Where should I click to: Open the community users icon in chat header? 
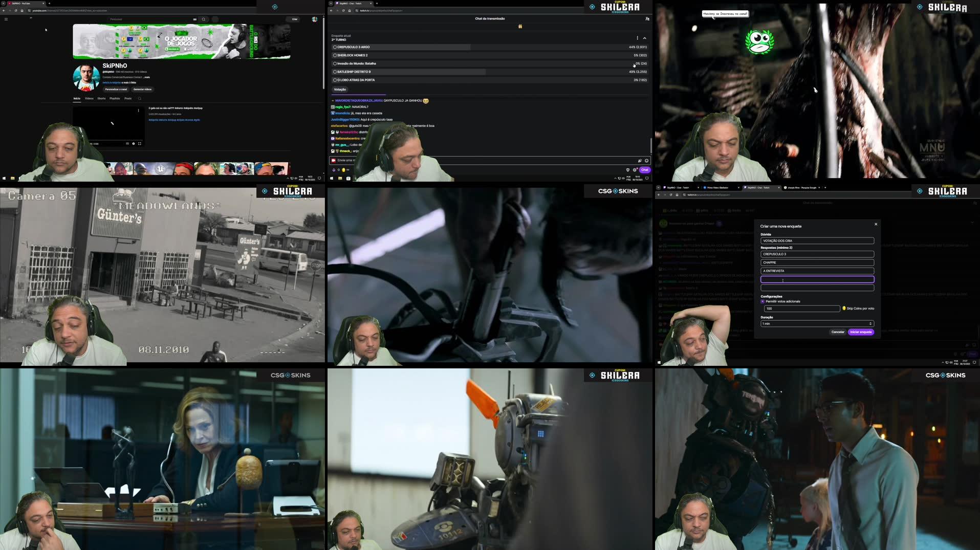(647, 19)
